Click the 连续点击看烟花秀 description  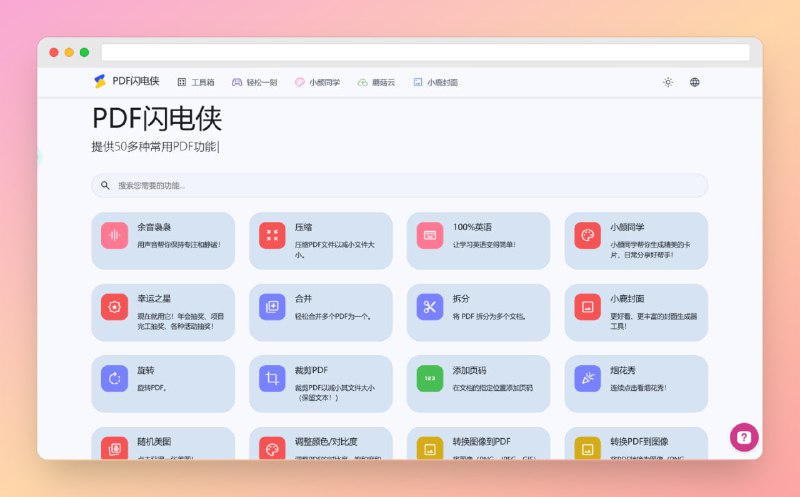pos(638,388)
